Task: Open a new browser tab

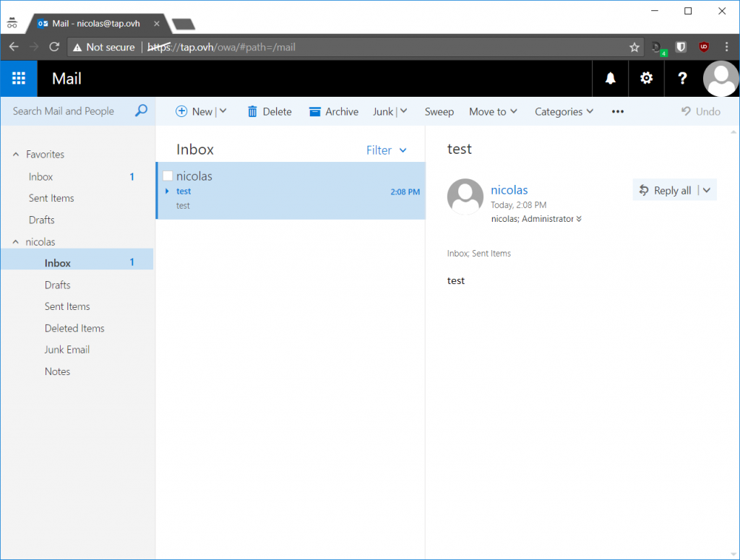Action: click(184, 24)
